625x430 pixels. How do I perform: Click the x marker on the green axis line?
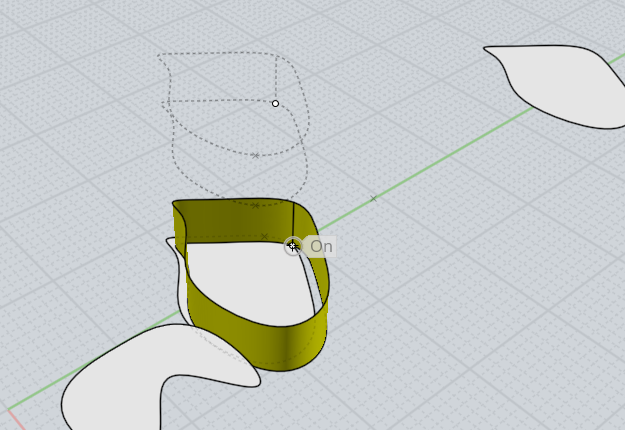coord(373,198)
